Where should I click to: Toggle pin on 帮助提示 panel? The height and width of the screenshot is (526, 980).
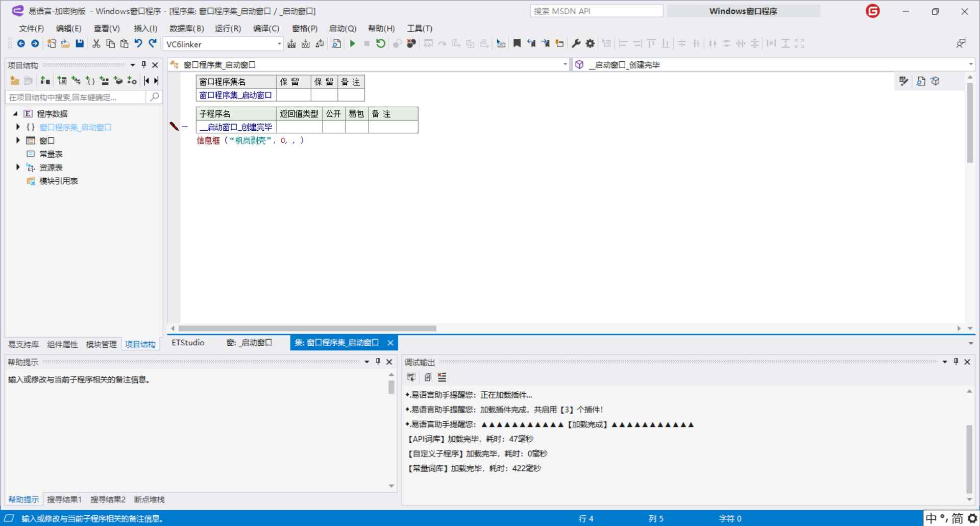[378, 362]
